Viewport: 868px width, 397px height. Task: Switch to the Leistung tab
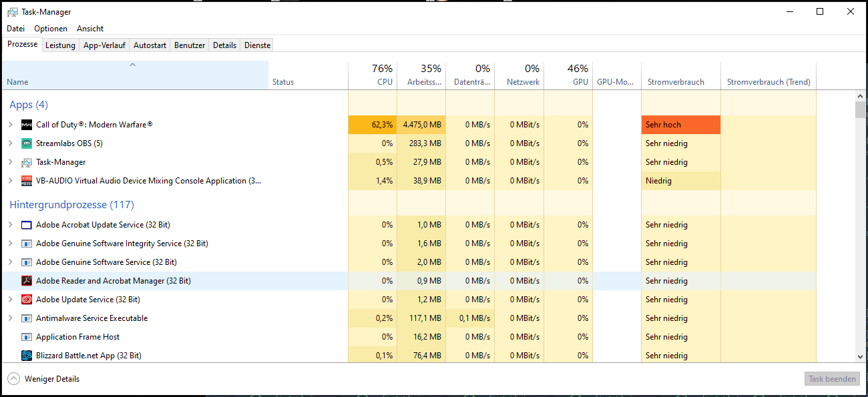[60, 45]
